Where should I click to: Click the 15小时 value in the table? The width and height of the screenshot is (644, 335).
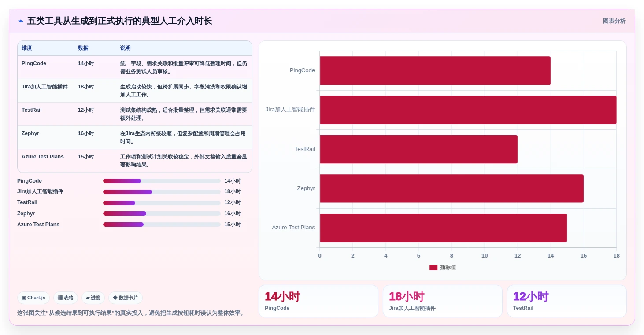point(86,157)
